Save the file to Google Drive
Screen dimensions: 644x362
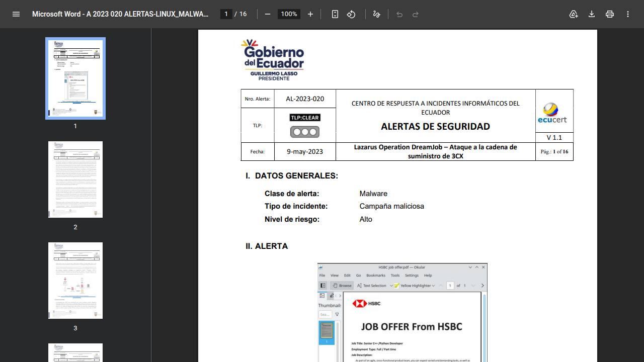pos(574,14)
